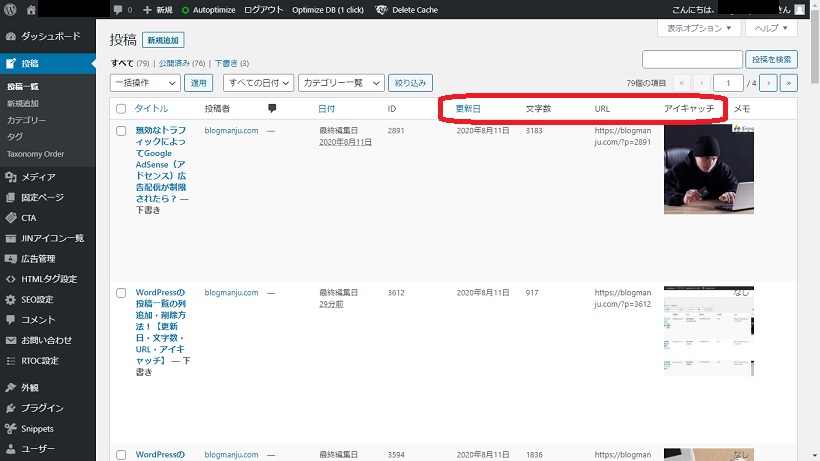Open the 一括操作 bulk actions dropdown

pos(145,83)
